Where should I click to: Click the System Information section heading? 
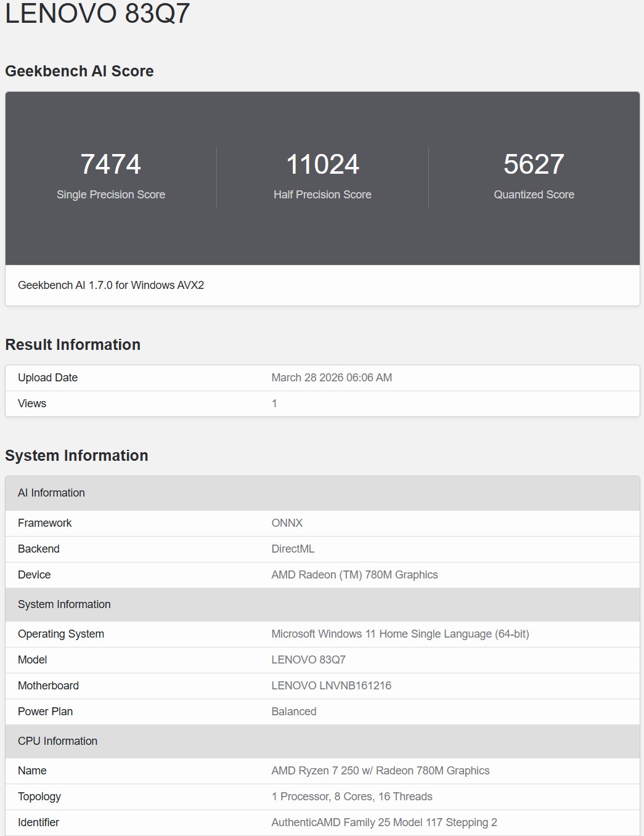[x=76, y=456]
